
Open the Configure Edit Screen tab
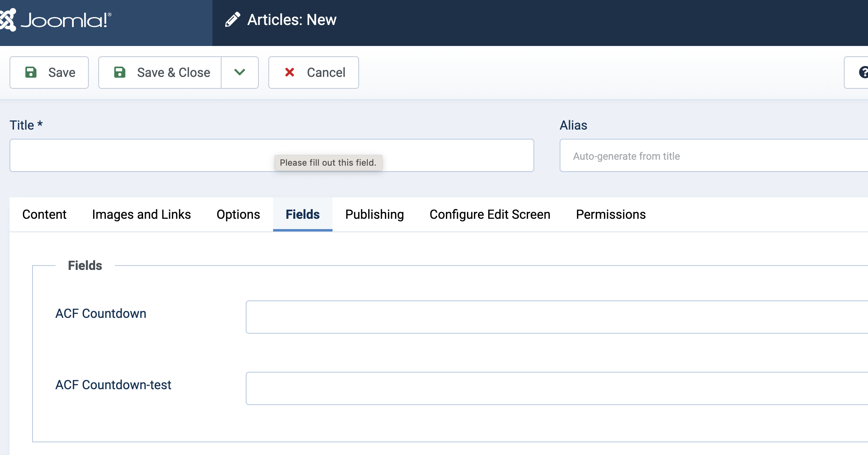coord(490,214)
